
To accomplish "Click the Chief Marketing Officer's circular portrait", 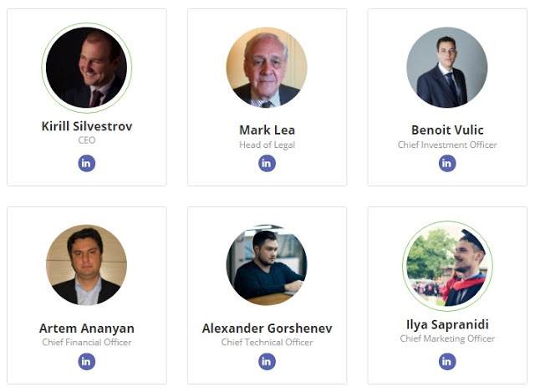I will point(447,265).
